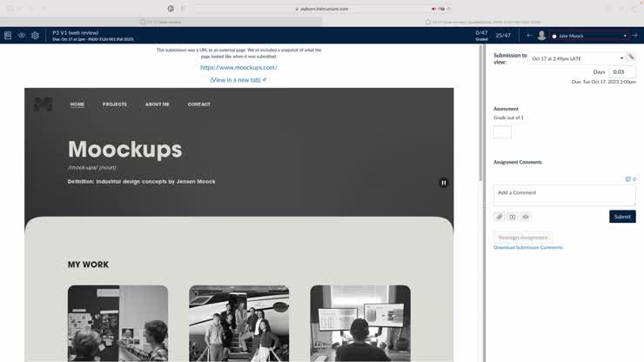Select the Projects menu item on snapshot
The height and width of the screenshot is (362, 644).
(114, 104)
